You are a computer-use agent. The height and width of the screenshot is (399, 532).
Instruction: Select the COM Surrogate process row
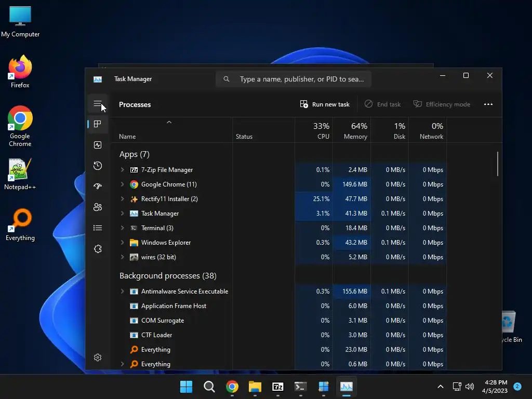(x=279, y=321)
